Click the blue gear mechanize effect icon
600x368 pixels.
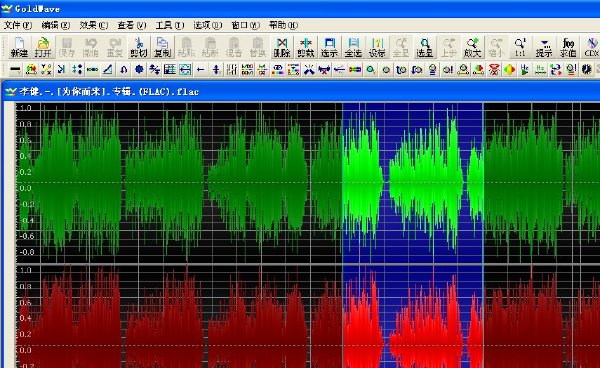[139, 70]
